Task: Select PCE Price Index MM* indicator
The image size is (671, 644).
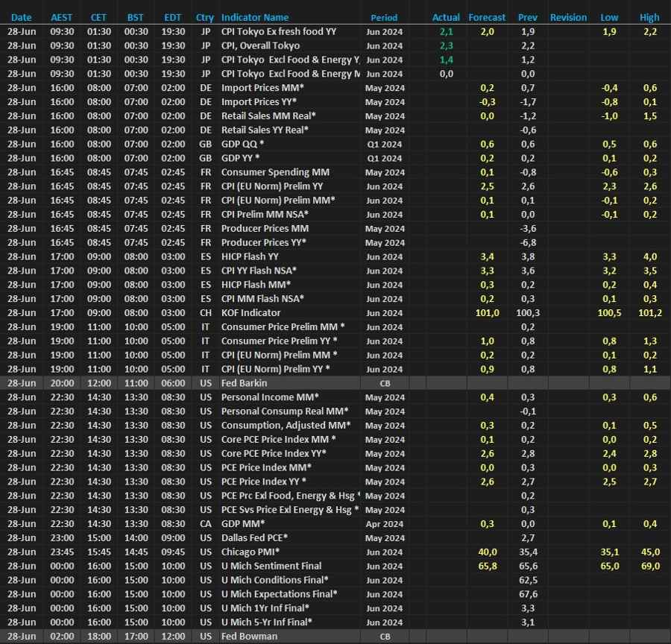Action: click(266, 467)
